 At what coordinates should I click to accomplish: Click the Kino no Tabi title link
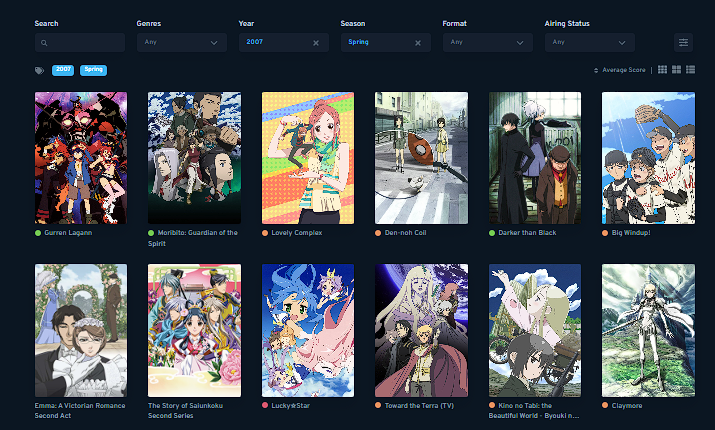point(534,410)
